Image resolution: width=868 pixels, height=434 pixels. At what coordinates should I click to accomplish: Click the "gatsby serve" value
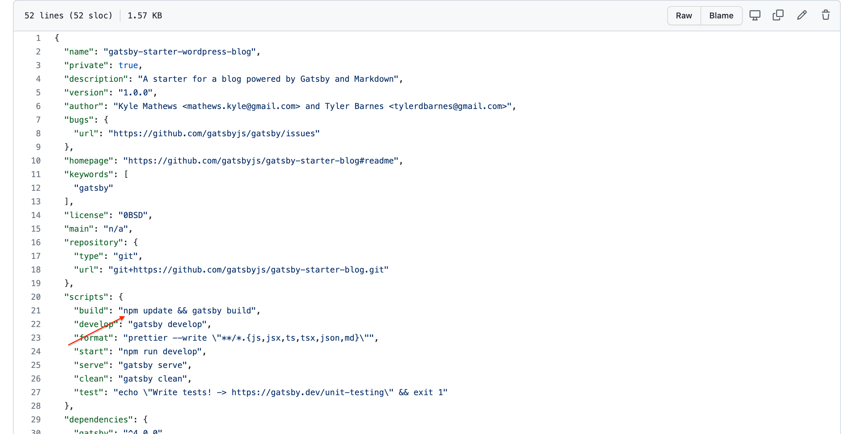[153, 365]
